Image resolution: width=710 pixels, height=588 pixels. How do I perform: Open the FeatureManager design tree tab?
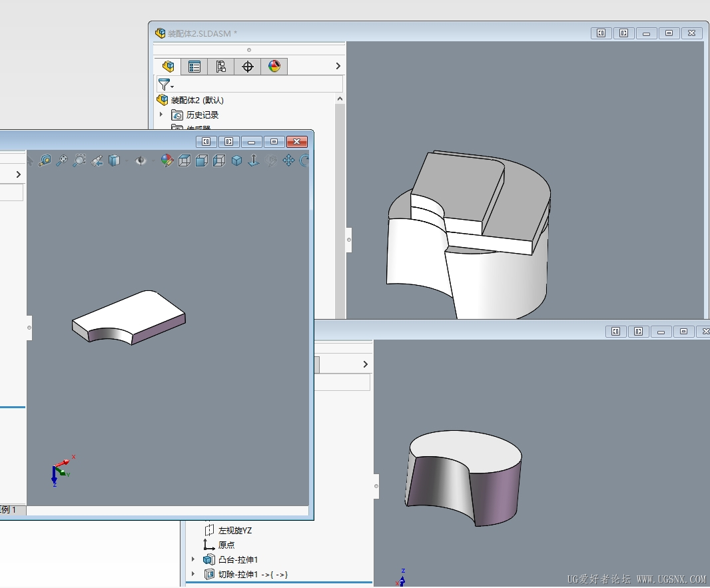tap(168, 67)
